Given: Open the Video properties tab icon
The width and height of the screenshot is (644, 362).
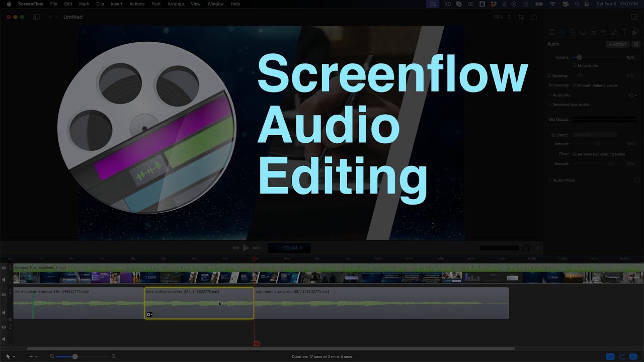Looking at the screenshot, I should pyautogui.click(x=551, y=32).
